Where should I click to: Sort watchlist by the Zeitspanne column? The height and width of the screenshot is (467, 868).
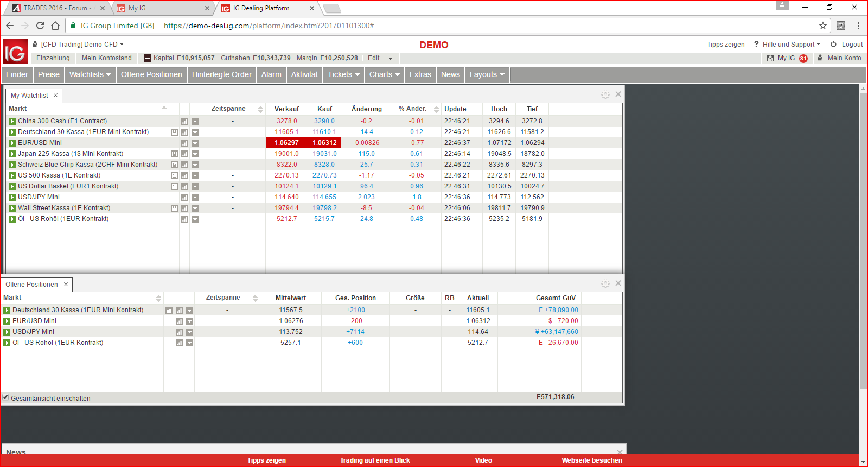click(x=232, y=109)
